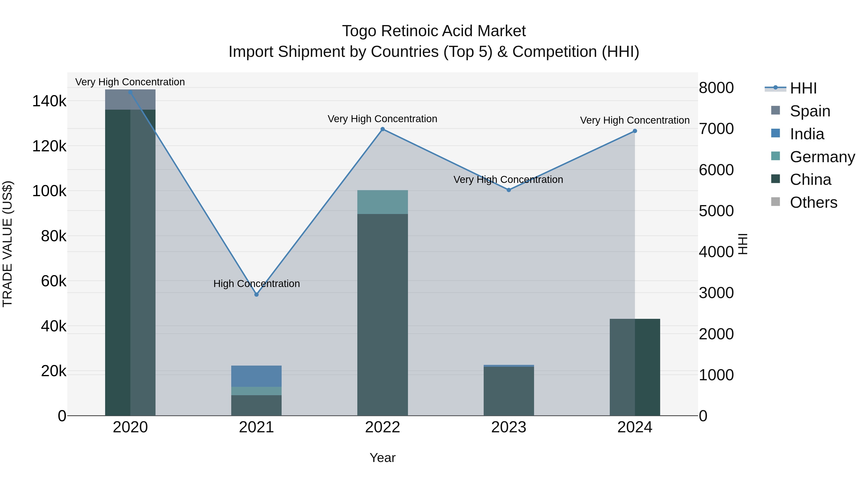868x488 pixels.
Task: Click the Germany segment of the 2022 bar
Action: (382, 202)
